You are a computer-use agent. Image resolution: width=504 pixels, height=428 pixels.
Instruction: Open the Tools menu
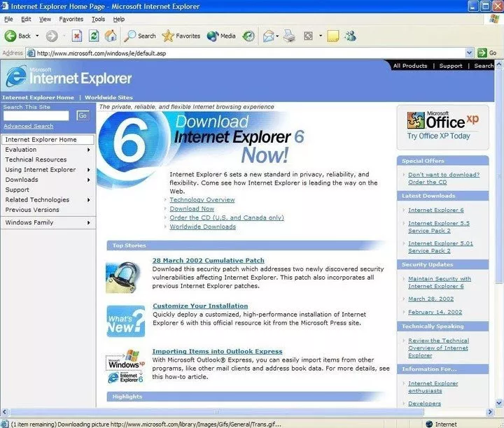point(98,19)
